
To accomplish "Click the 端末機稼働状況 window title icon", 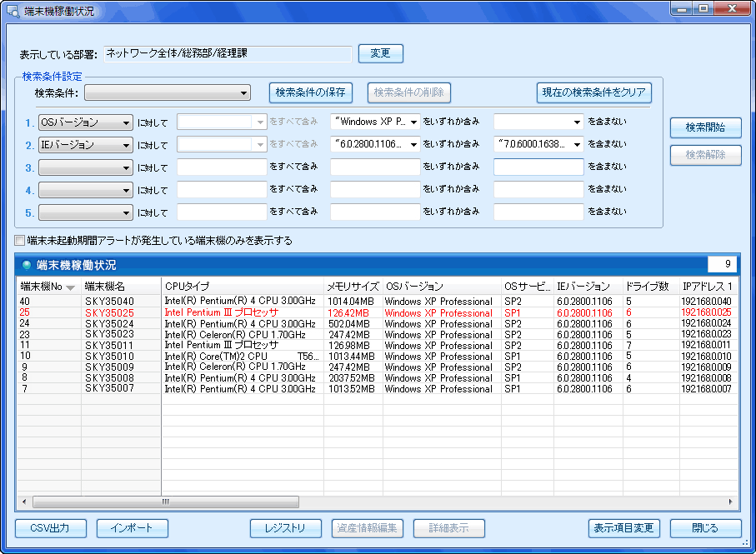I will pyautogui.click(x=13, y=11).
